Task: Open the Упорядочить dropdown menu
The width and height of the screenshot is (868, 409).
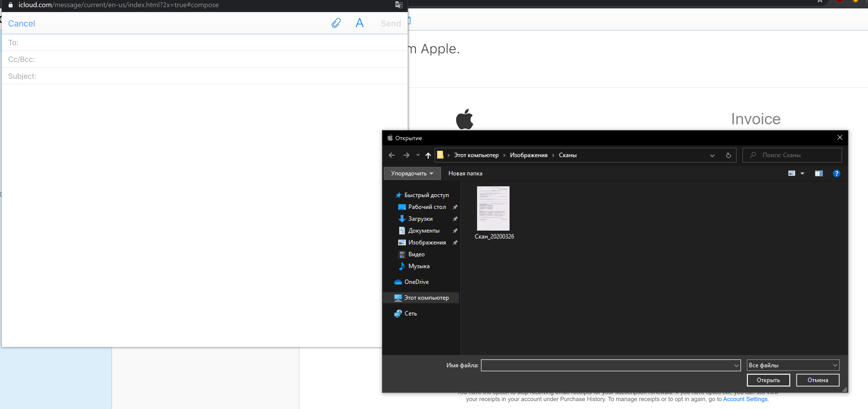Action: [x=412, y=173]
